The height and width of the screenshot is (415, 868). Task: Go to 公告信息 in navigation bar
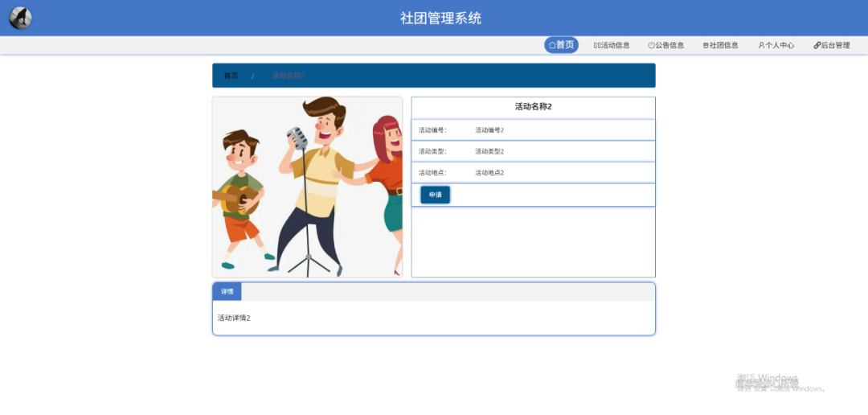[x=666, y=45]
